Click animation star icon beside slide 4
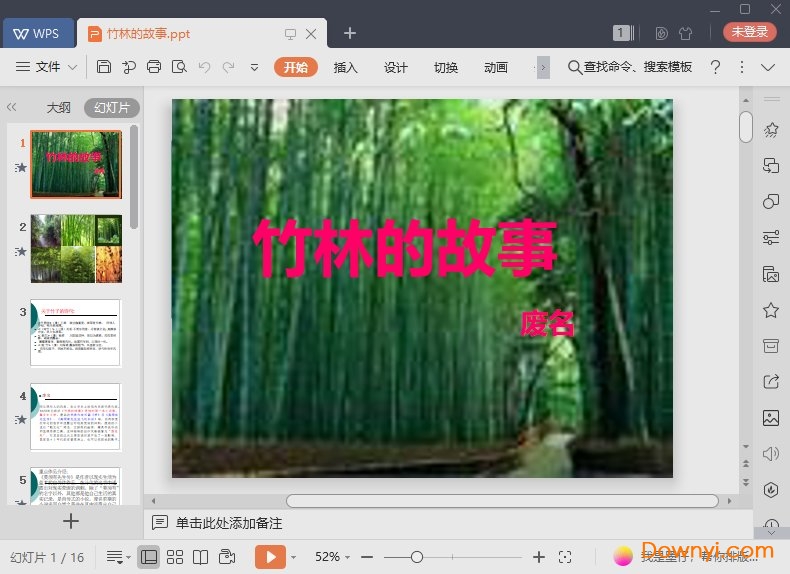 click(21, 419)
